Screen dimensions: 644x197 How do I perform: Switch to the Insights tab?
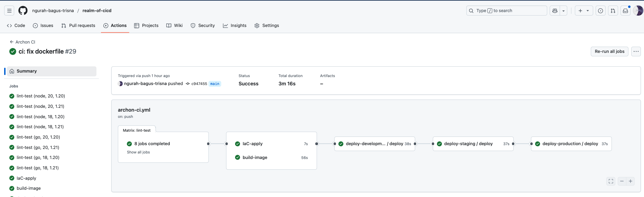click(x=235, y=26)
